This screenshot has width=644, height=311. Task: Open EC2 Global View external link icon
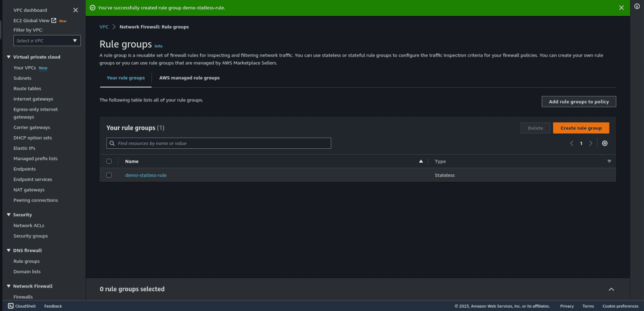point(54,21)
